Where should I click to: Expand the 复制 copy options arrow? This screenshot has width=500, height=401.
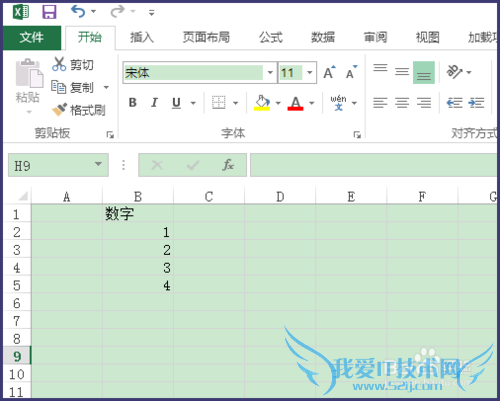[106, 88]
